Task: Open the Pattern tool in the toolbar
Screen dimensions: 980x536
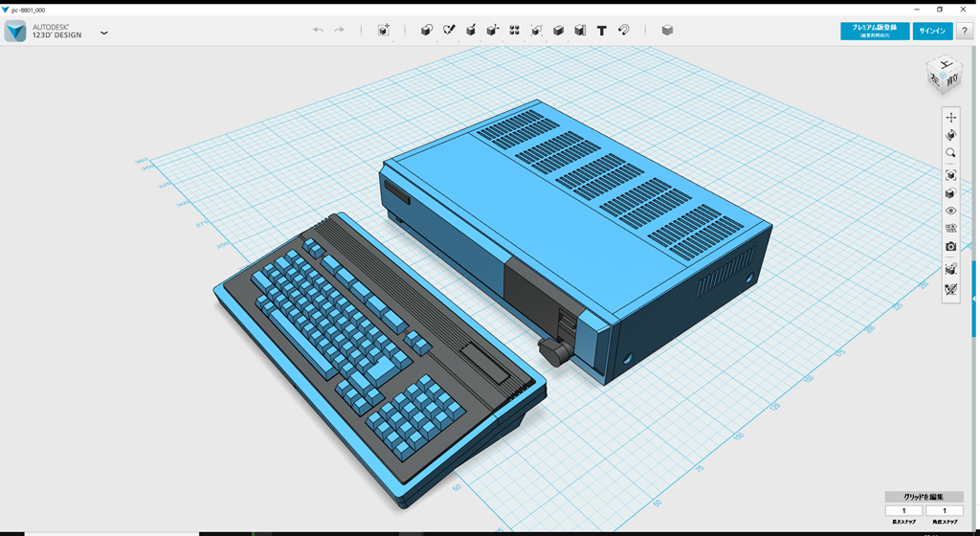Action: tap(515, 31)
